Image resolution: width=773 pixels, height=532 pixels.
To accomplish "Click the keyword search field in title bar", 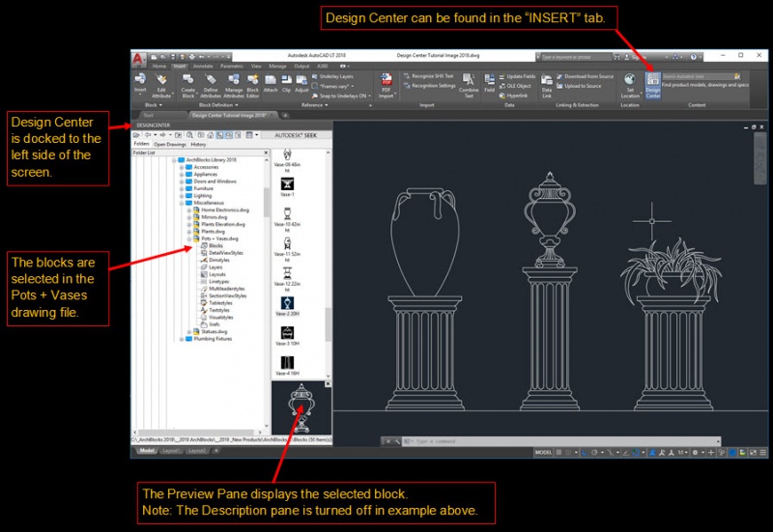I will tap(576, 57).
